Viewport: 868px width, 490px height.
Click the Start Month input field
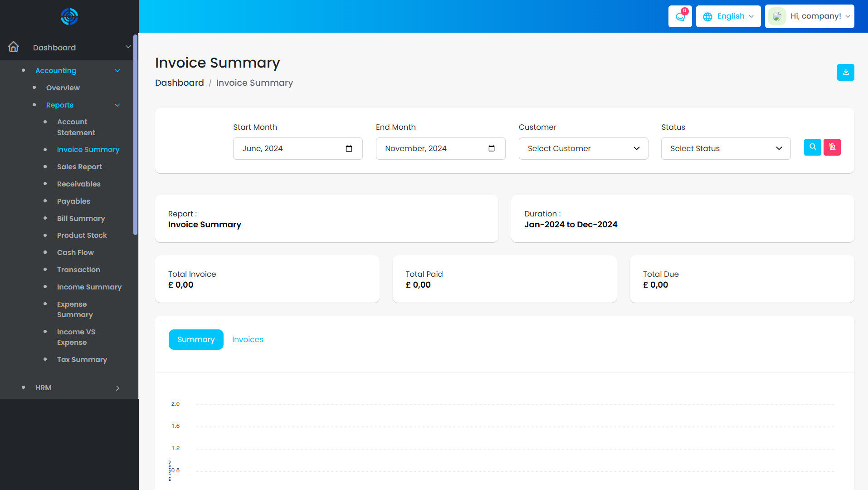[290, 149]
